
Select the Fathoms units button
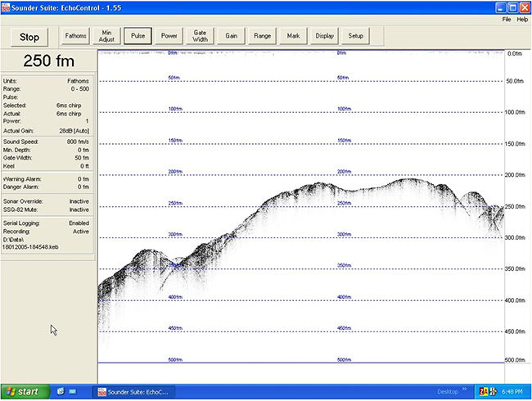click(75, 36)
